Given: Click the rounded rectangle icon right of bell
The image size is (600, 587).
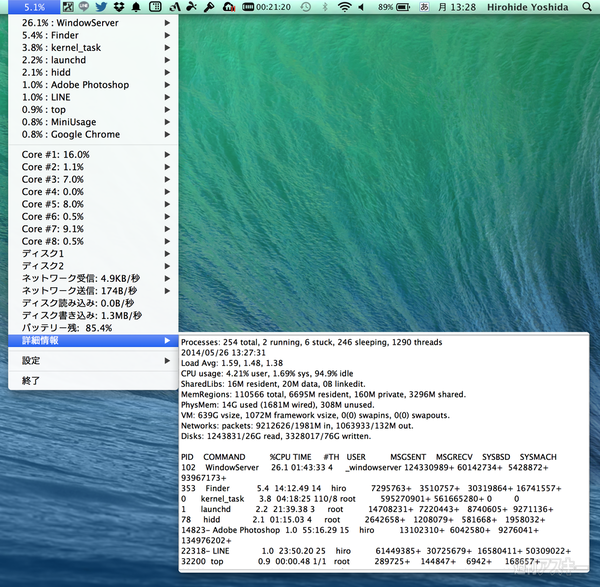Looking at the screenshot, I should (155, 7).
